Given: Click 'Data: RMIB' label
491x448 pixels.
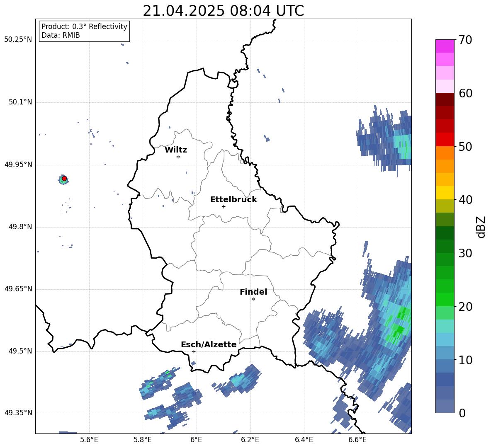Looking at the screenshot, I should [x=61, y=35].
